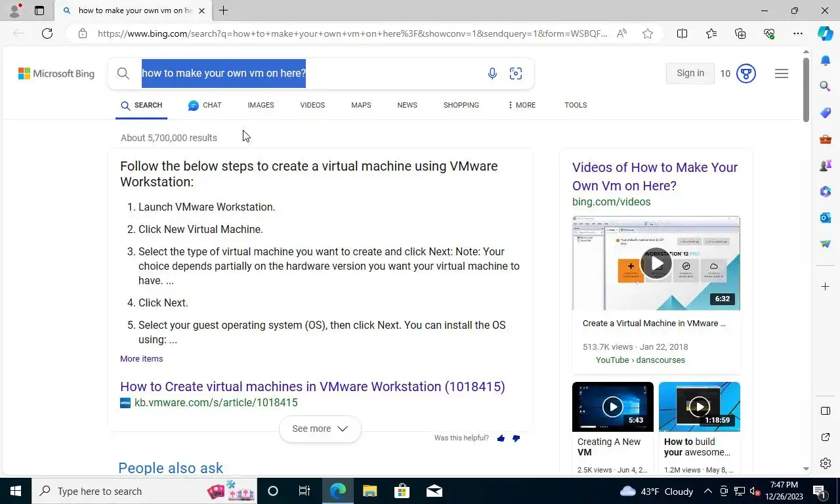
Task: Refresh the page
Action: click(x=47, y=33)
